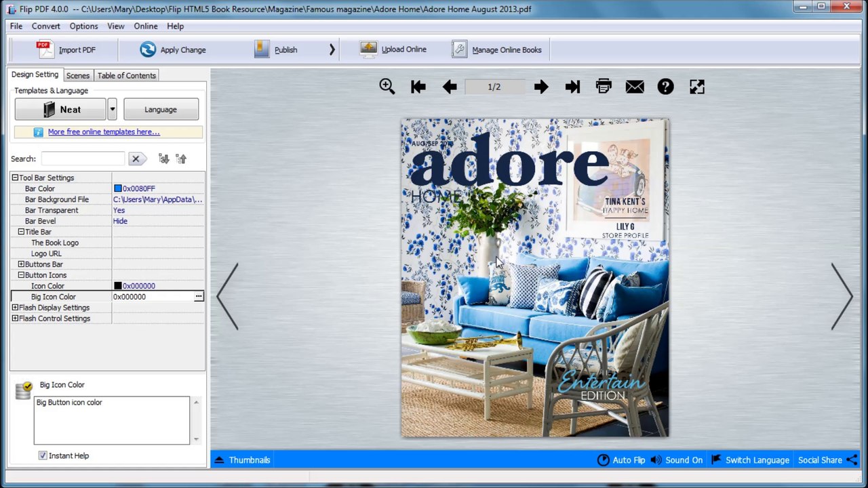Open the Thumbnails panel
Image resolution: width=868 pixels, height=488 pixels.
point(242,460)
